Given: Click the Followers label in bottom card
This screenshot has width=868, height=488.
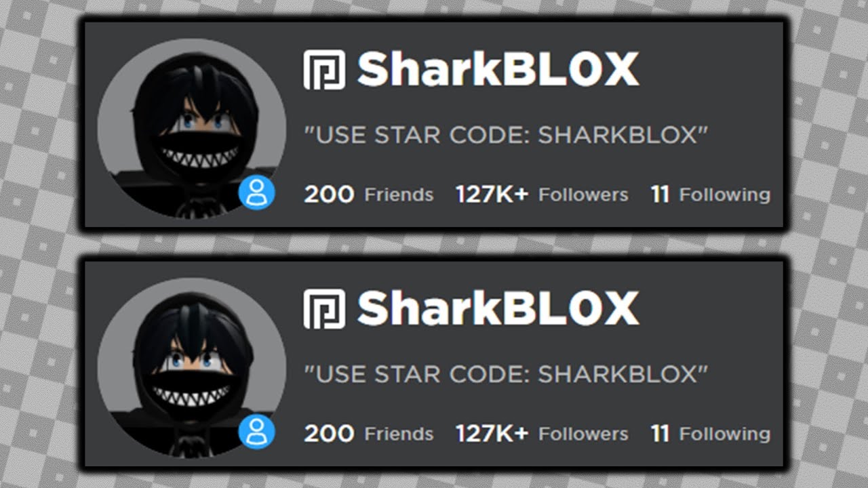Looking at the screenshot, I should [x=583, y=434].
